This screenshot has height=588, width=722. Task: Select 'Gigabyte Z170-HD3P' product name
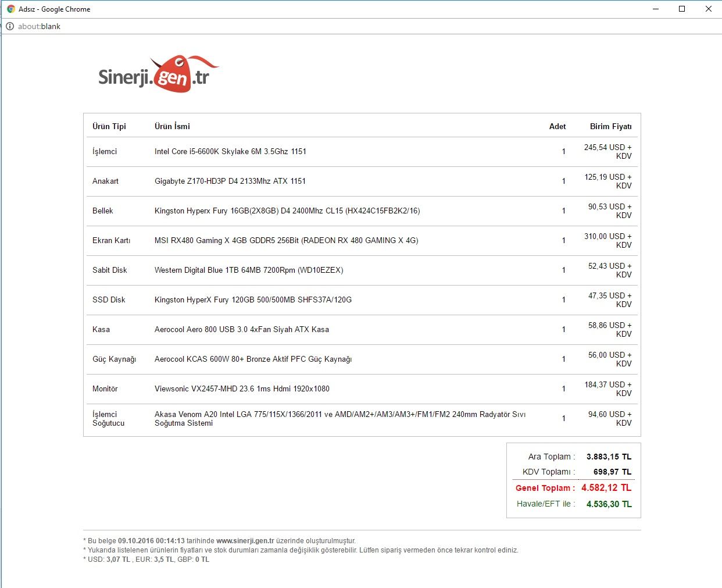(230, 181)
